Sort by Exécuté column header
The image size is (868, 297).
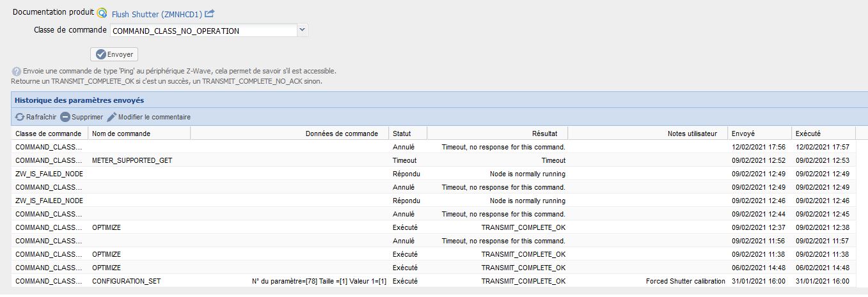[807, 133]
